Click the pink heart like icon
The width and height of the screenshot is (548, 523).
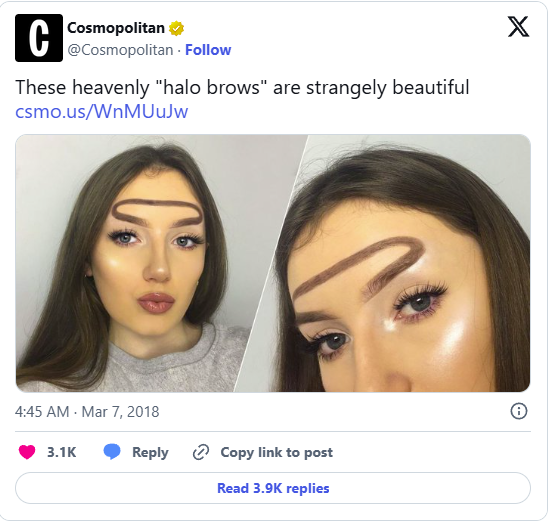click(x=27, y=452)
